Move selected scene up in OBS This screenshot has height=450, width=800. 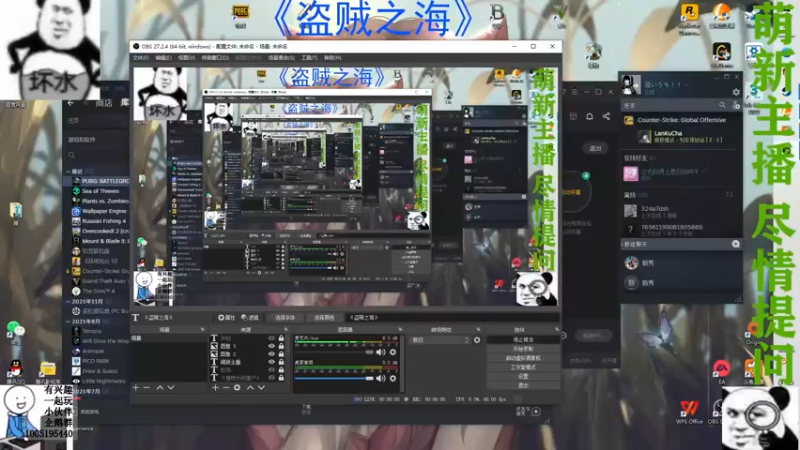(160, 388)
